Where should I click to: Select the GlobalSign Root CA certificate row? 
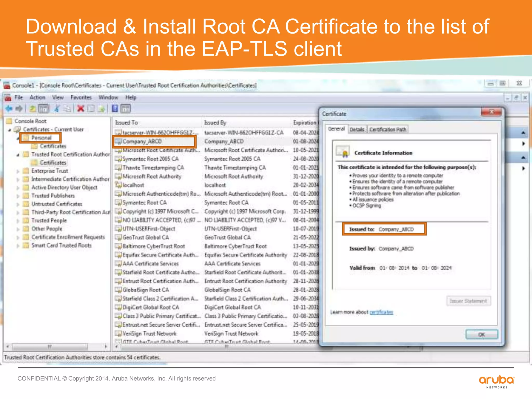coord(216,290)
